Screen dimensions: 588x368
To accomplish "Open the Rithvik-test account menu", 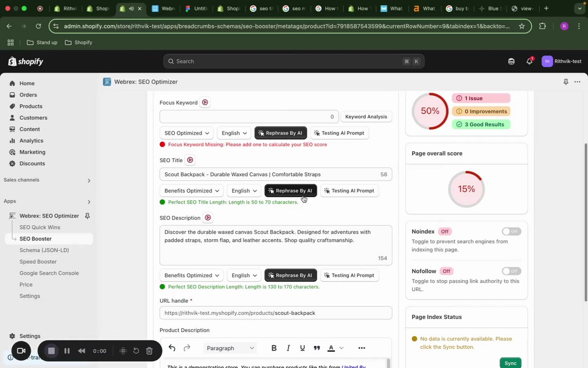I will click(562, 61).
